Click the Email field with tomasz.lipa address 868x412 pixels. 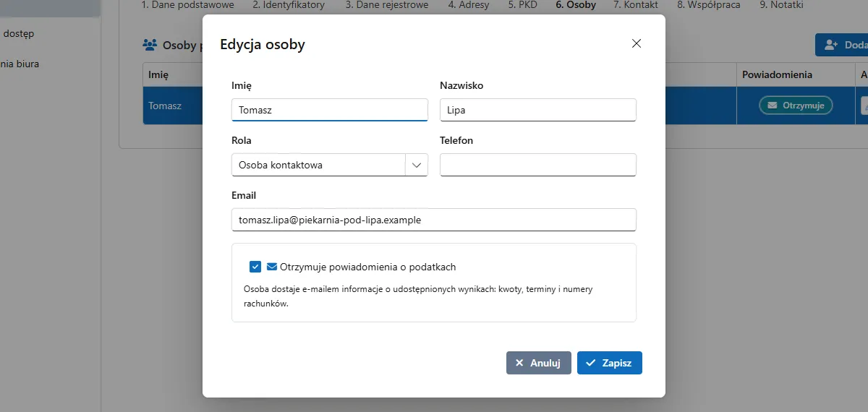point(434,220)
